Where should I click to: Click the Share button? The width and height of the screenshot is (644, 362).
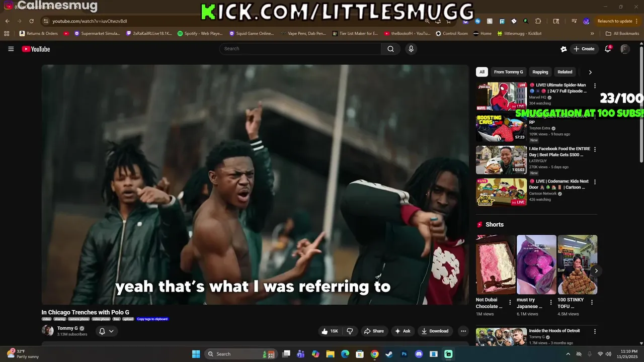374,331
